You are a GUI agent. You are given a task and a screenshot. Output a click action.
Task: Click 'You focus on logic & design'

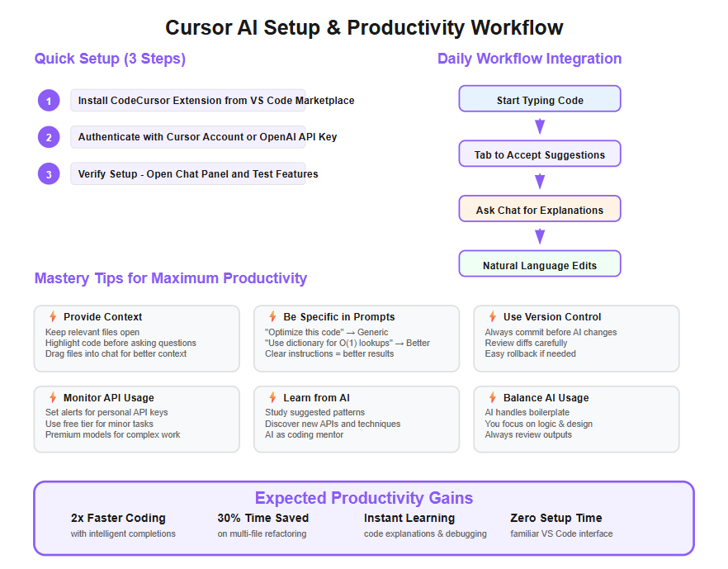538,424
